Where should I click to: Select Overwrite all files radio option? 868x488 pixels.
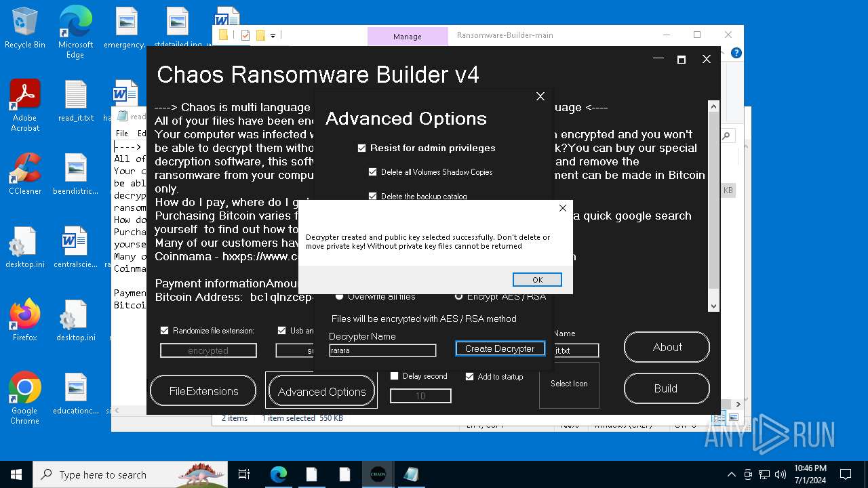tap(340, 297)
